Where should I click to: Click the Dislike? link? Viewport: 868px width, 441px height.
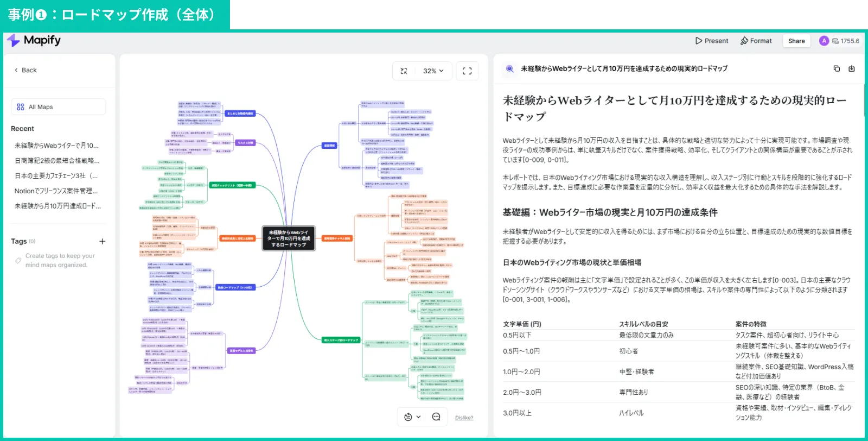pyautogui.click(x=464, y=418)
